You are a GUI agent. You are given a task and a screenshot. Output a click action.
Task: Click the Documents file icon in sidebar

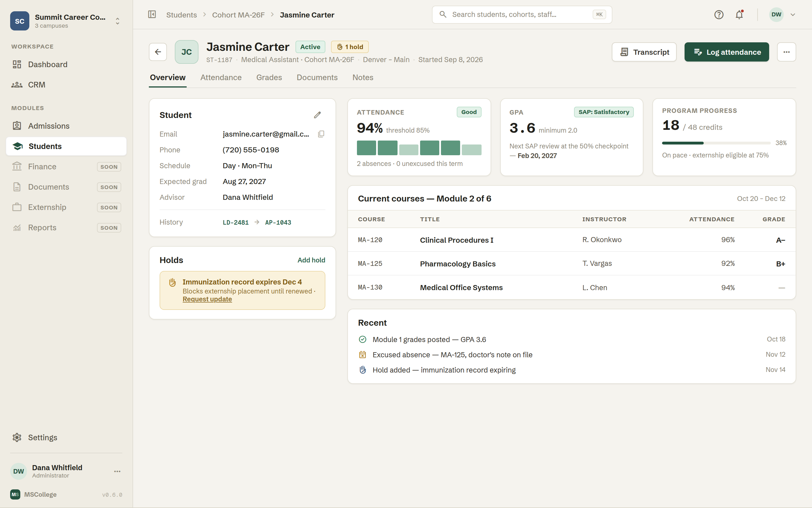[x=17, y=187]
